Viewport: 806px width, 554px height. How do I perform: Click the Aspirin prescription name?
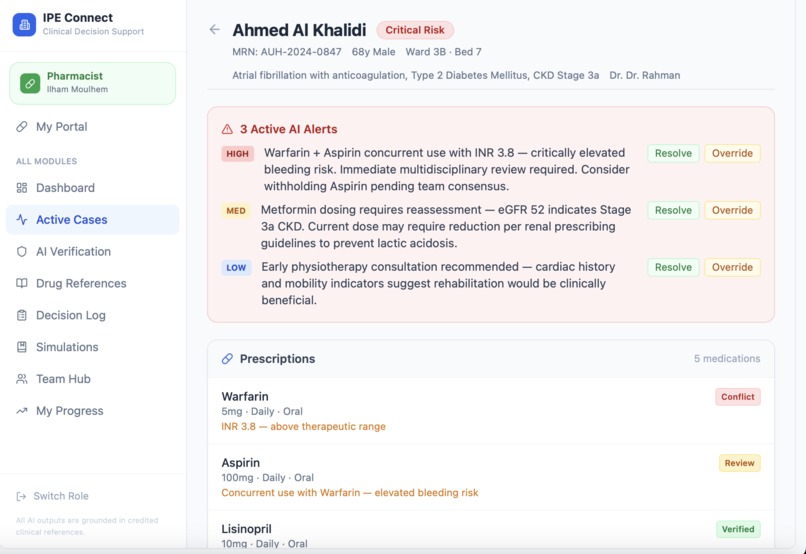pos(241,463)
